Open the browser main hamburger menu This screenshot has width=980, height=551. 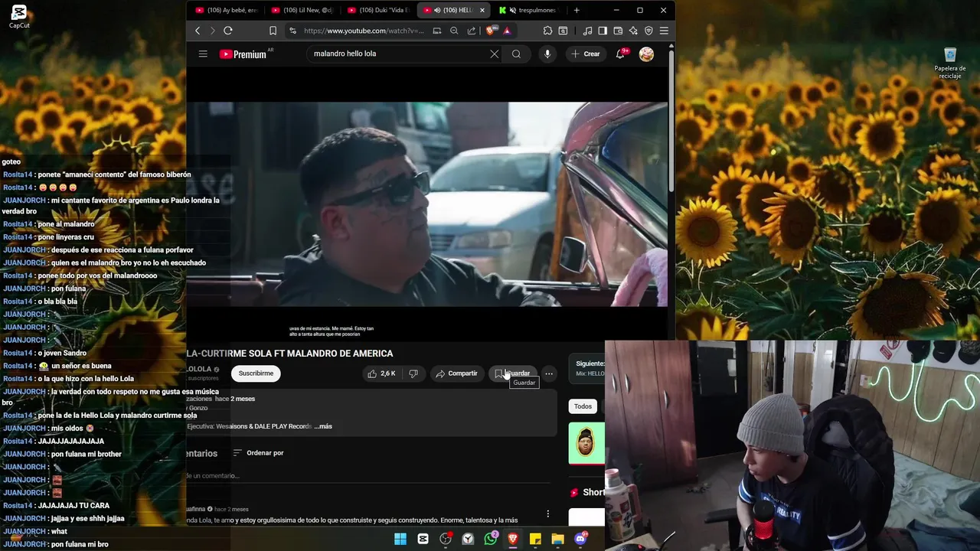(664, 31)
